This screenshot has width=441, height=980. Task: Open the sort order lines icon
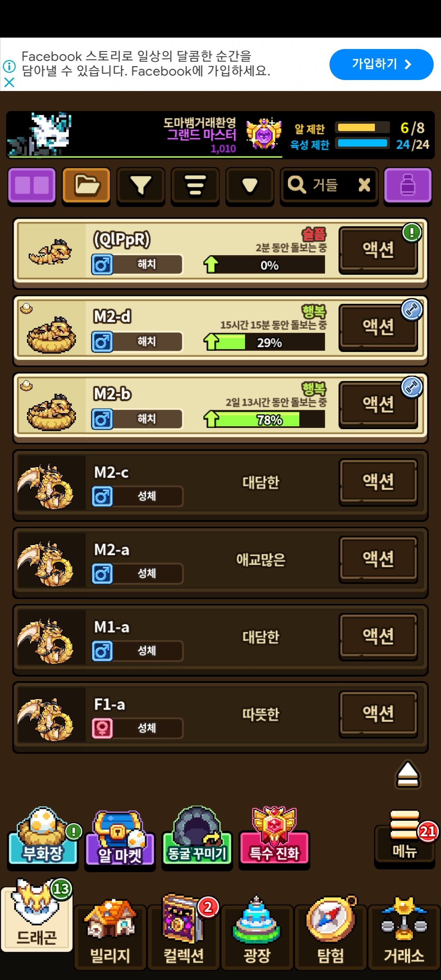(195, 186)
